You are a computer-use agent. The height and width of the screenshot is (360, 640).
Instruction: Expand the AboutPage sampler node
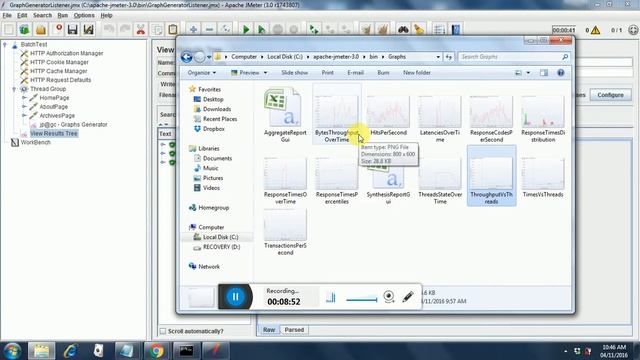[24, 107]
